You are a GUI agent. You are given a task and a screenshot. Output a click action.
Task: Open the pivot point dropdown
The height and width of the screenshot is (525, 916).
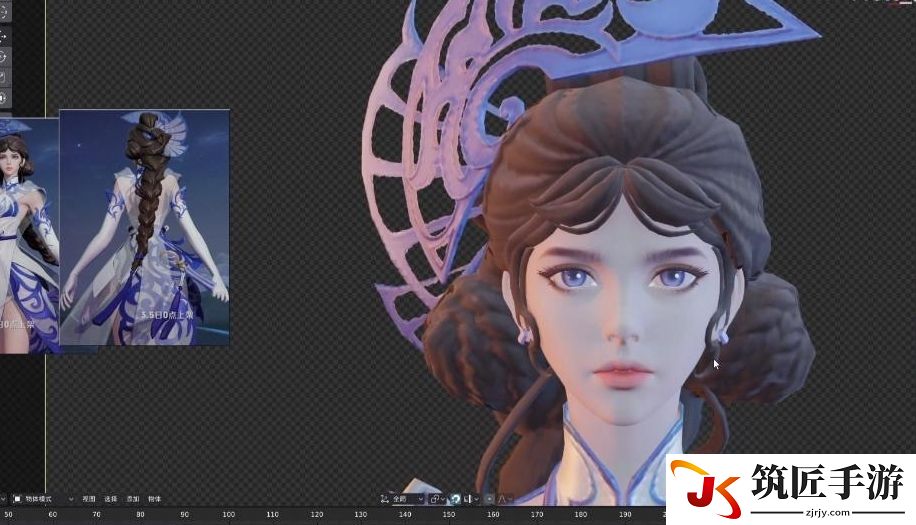coord(438,499)
